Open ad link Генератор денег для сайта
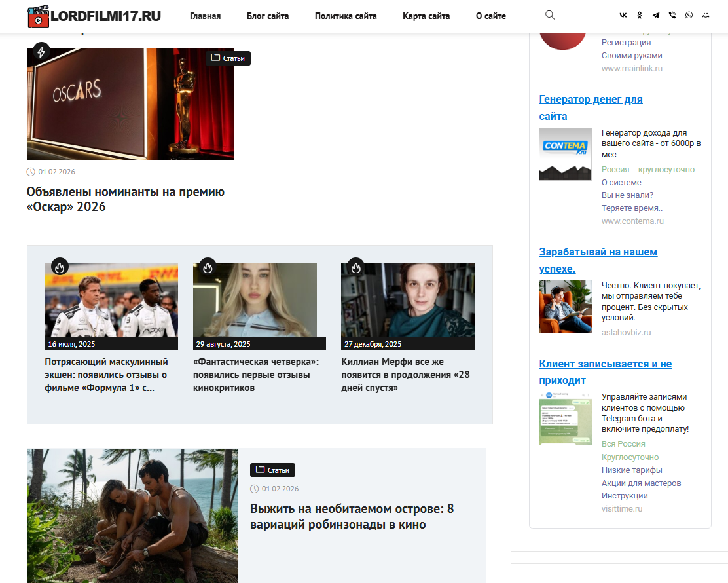This screenshot has width=728, height=583. [591, 108]
